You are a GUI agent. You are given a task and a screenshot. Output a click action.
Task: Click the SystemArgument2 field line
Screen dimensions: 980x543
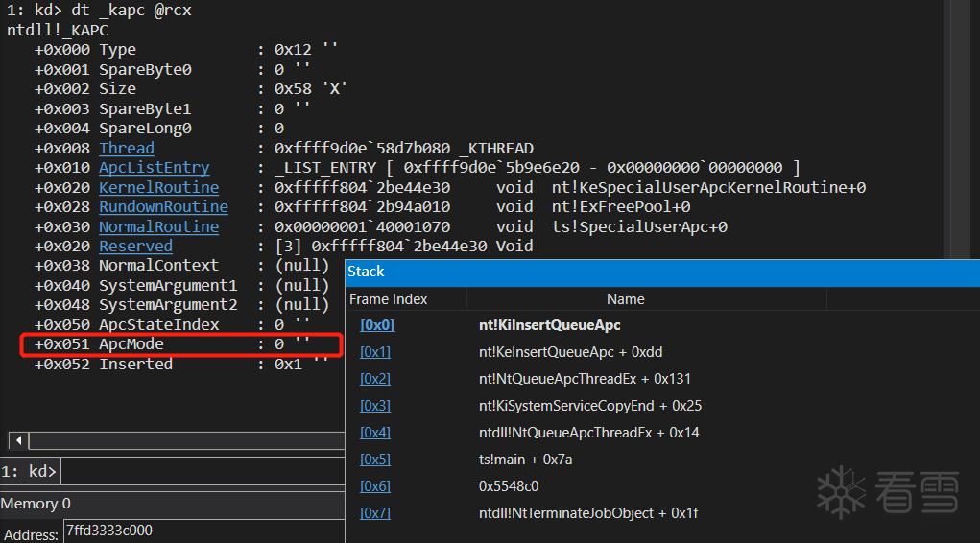pos(181,305)
